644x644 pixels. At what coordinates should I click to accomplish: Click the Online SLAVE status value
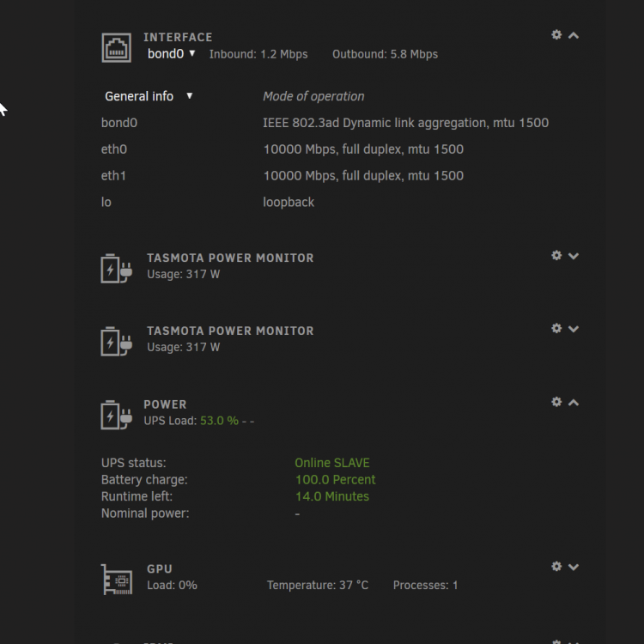pos(331,463)
